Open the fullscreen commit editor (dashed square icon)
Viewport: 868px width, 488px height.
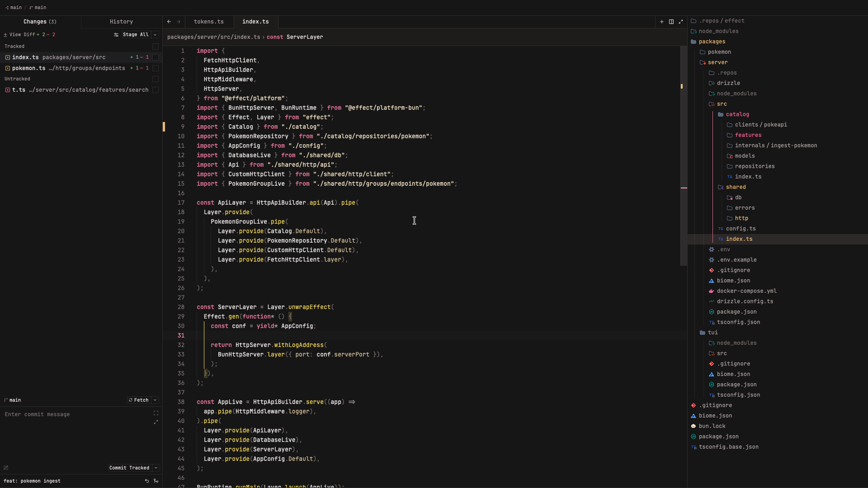pos(156,413)
